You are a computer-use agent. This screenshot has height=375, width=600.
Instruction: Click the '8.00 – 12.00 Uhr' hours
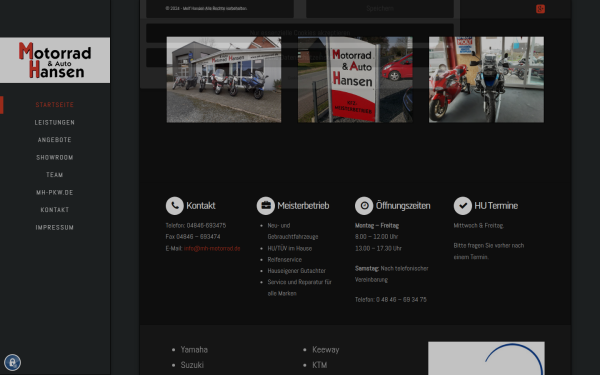(377, 236)
